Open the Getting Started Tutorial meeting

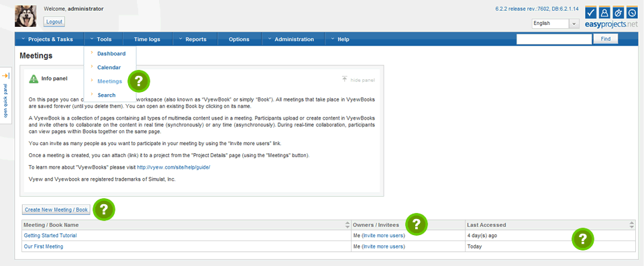click(x=50, y=236)
